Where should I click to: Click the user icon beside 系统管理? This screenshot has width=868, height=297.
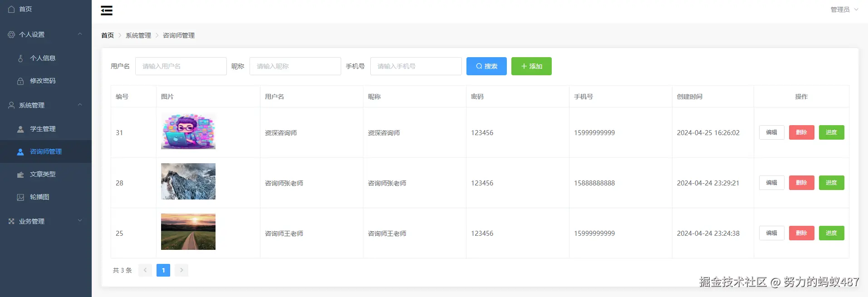coord(11,105)
